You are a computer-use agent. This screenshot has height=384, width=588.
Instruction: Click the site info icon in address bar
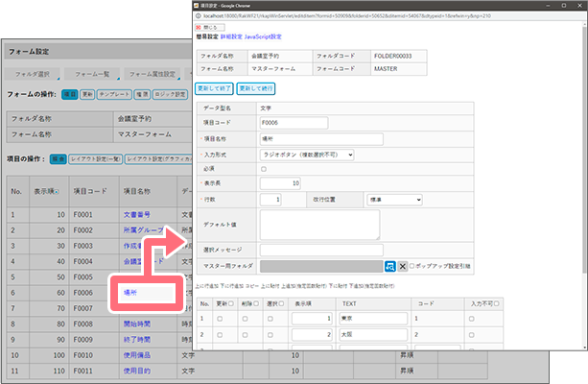[199, 16]
